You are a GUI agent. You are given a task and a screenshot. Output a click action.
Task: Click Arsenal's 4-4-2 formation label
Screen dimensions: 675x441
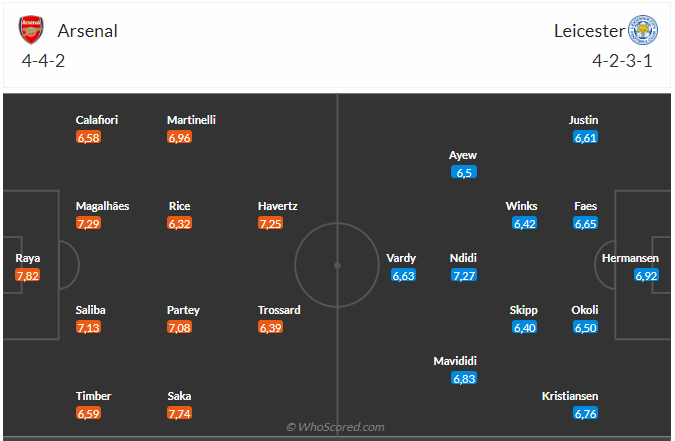point(43,61)
